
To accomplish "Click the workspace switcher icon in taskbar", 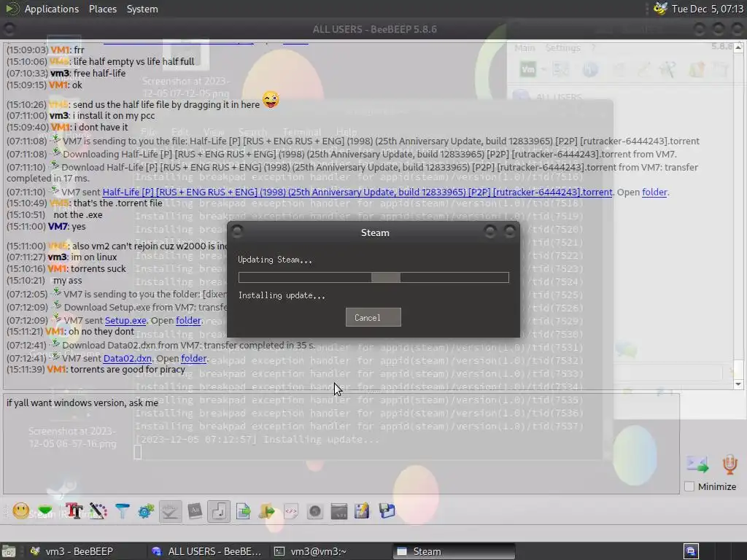I will pos(691,551).
